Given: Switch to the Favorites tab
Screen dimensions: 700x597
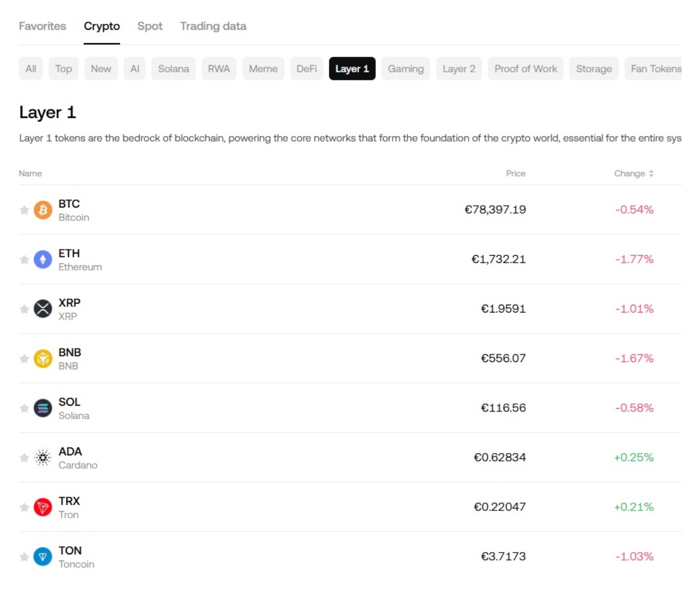Looking at the screenshot, I should [x=42, y=26].
